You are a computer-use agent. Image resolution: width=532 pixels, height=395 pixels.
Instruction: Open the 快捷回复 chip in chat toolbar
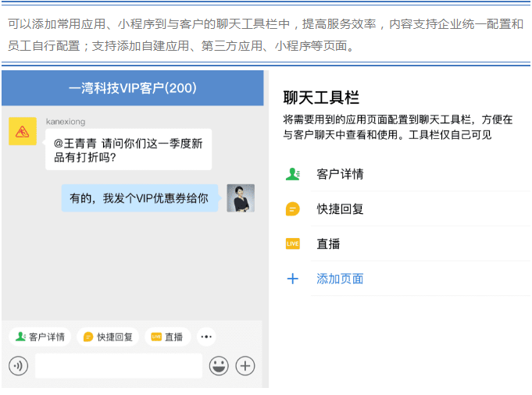(x=108, y=336)
